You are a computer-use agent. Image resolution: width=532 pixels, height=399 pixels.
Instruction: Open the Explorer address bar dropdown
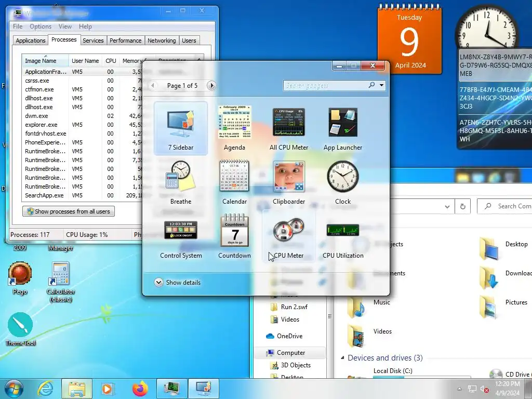point(447,206)
